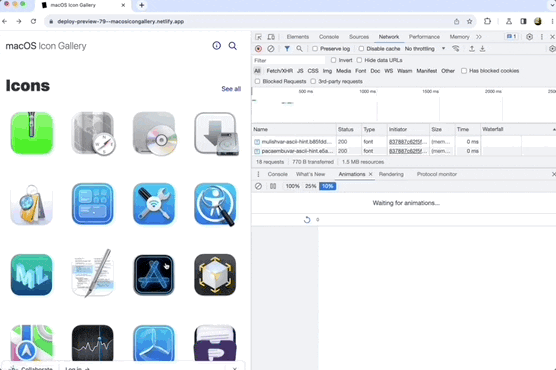Viewport: 556px width, 370px height.
Task: Pause all animations icon
Action: (273, 186)
